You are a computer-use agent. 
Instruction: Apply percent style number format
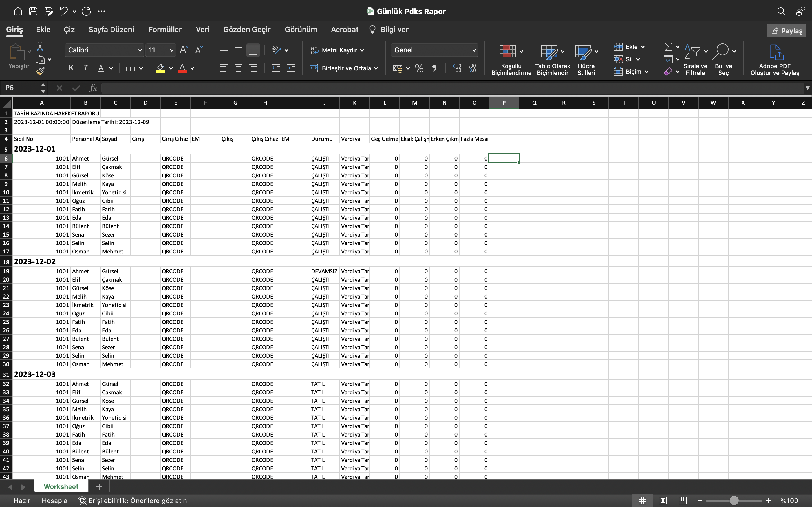(419, 68)
